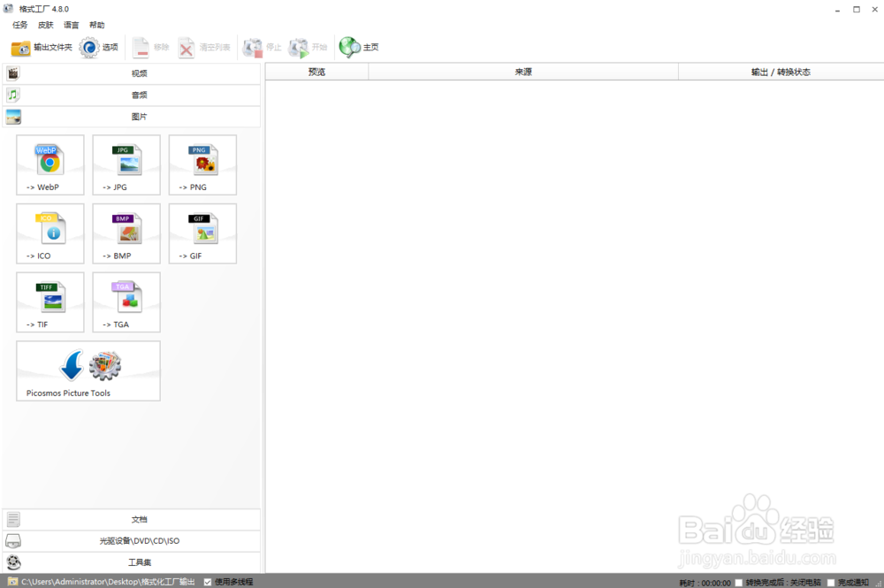Expand the 工具集 toolset category

point(132,562)
